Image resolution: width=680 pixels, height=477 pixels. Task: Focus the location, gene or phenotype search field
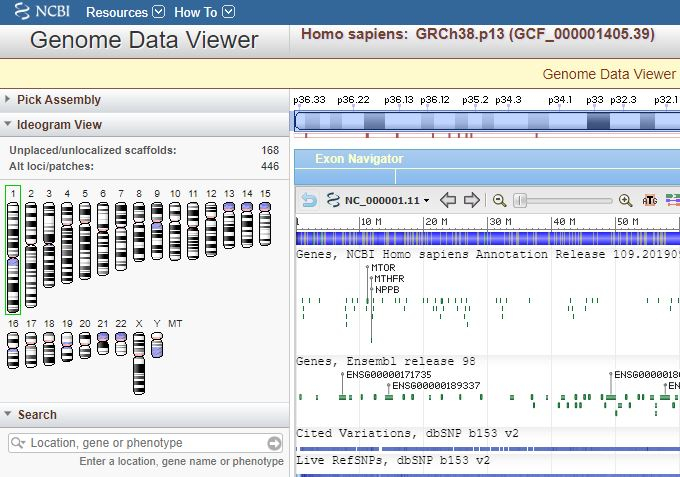[147, 443]
